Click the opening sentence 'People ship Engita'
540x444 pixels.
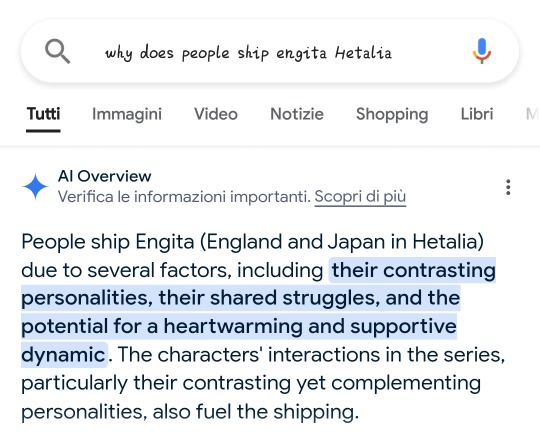pos(108,242)
